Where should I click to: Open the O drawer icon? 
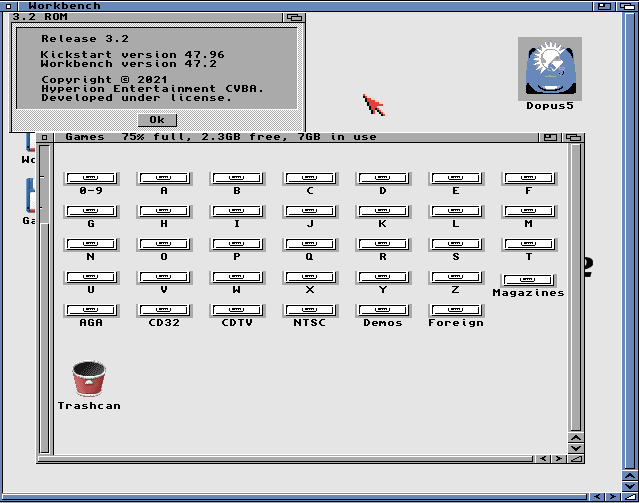[x=164, y=244]
